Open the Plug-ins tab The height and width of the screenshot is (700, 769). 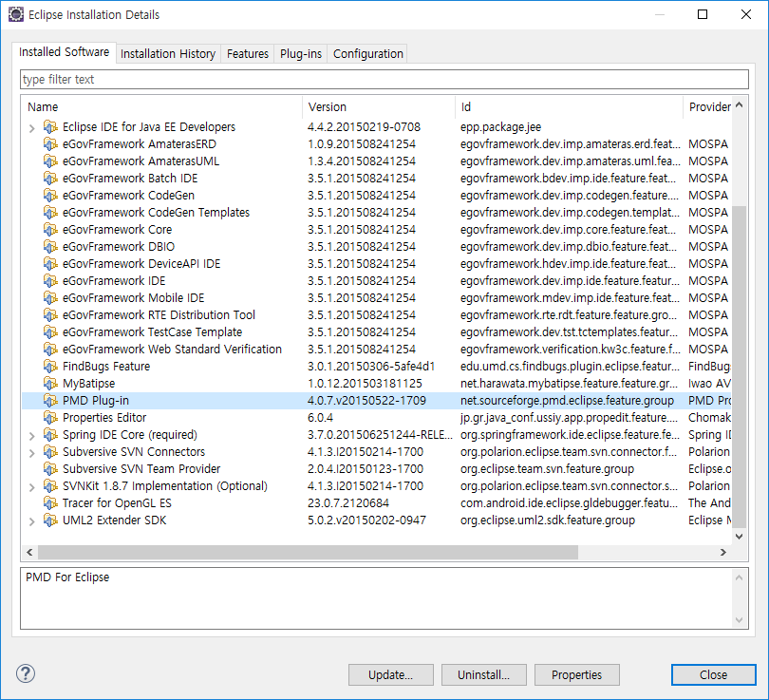(x=300, y=54)
